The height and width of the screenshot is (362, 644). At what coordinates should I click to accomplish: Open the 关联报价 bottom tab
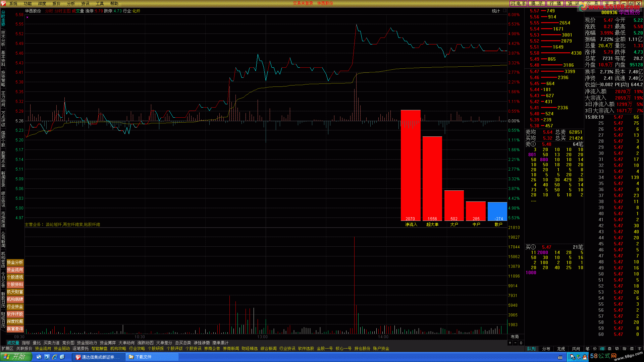(24, 349)
